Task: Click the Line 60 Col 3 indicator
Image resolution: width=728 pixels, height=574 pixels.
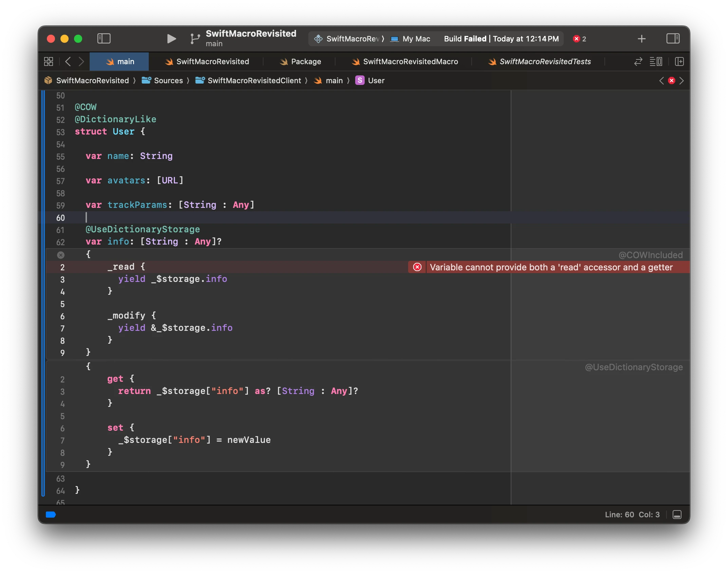Action: (x=632, y=515)
